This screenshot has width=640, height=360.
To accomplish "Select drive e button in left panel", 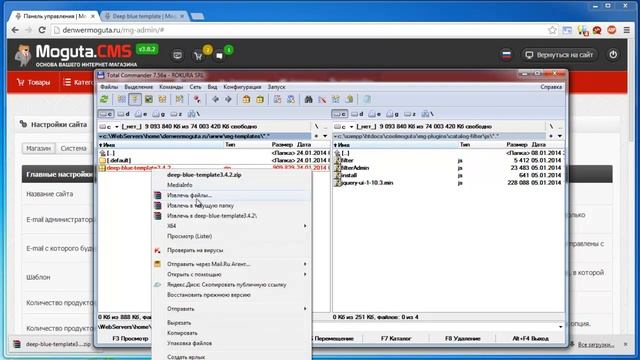I will (141, 114).
